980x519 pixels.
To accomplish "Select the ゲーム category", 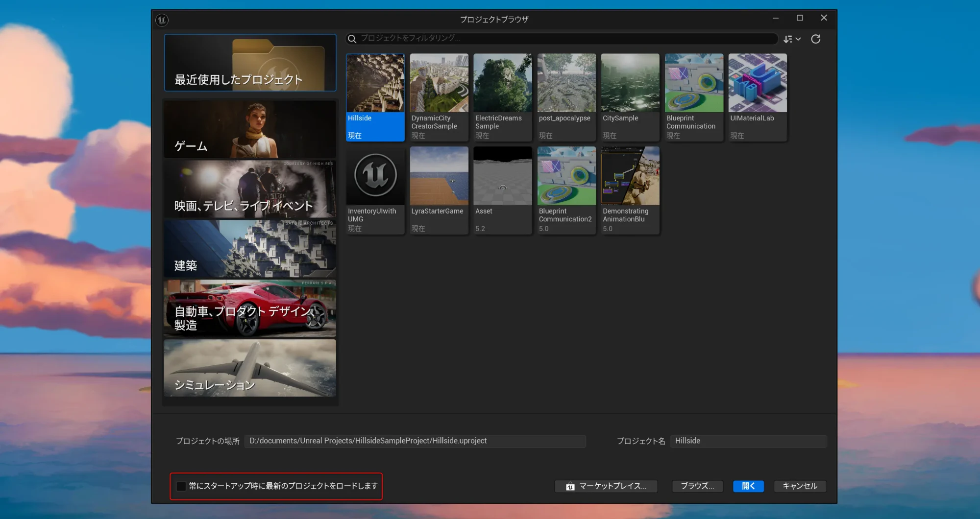I will click(x=250, y=129).
